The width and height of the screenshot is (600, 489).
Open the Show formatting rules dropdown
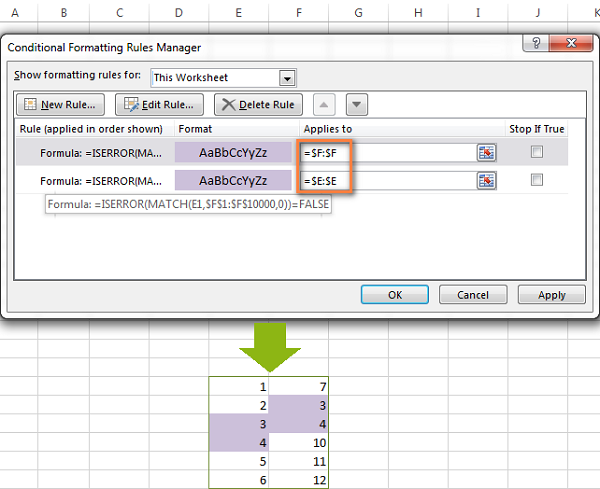287,78
